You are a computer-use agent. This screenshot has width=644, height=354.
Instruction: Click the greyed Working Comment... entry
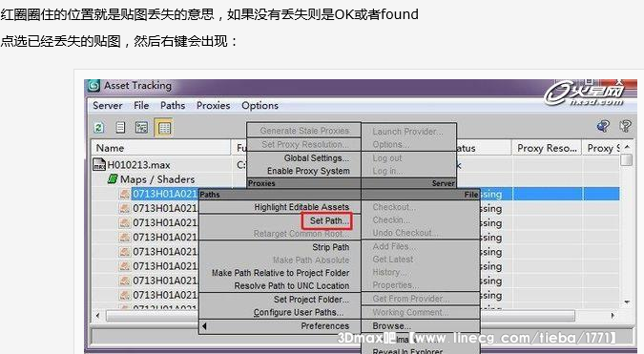[410, 312]
